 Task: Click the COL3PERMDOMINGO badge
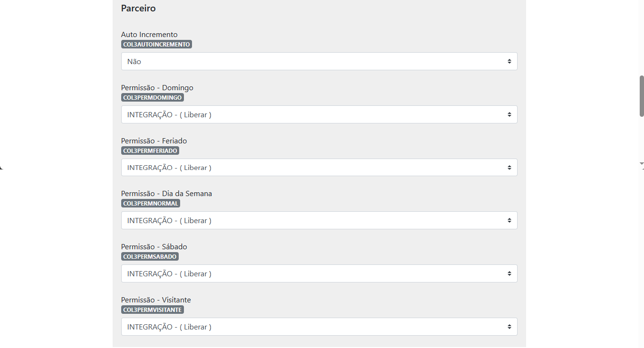(152, 97)
